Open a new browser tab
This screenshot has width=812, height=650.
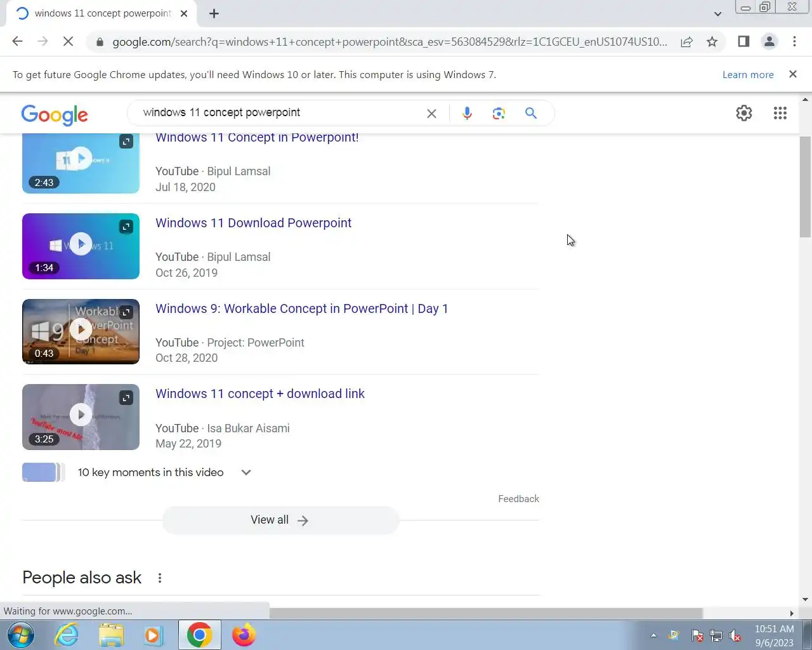[214, 13]
